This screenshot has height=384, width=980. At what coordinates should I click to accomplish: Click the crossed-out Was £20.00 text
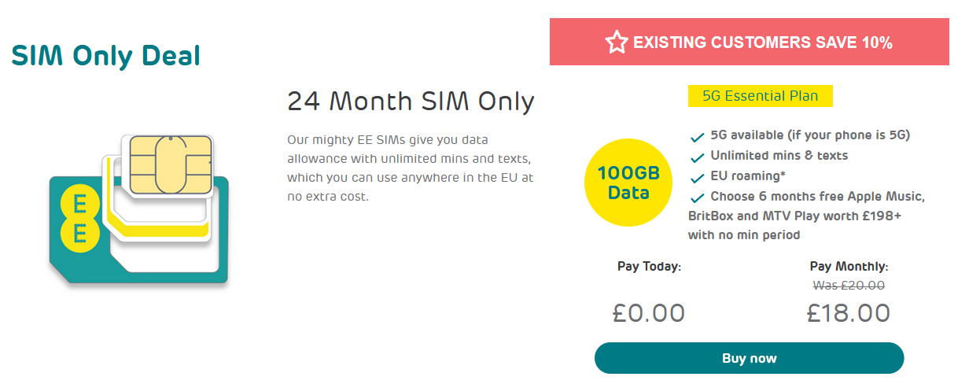coord(849,286)
